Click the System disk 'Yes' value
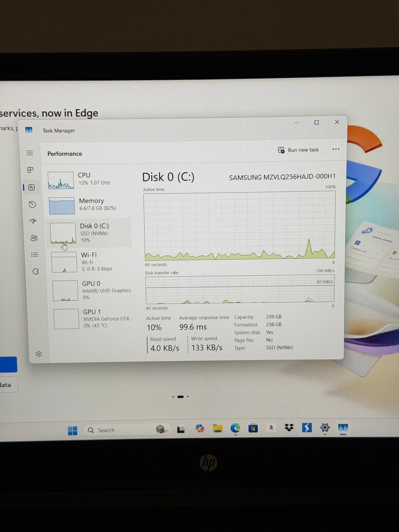399x532 pixels. tap(269, 332)
